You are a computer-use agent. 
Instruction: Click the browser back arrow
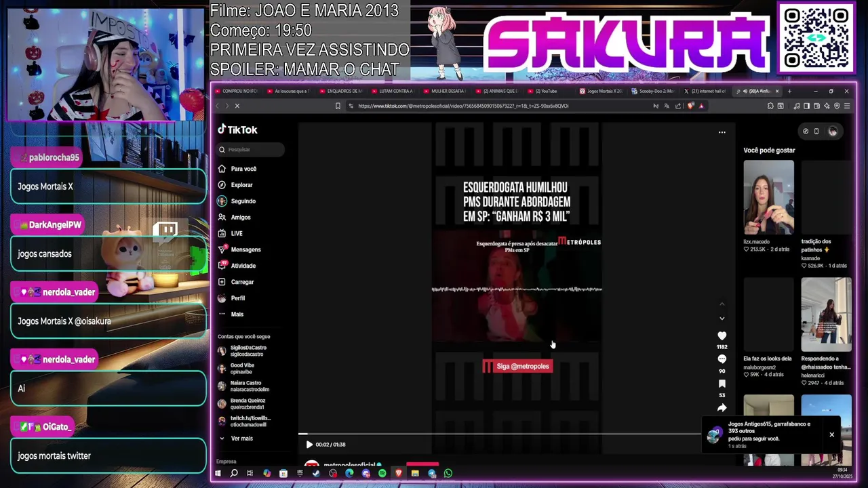pos(218,106)
